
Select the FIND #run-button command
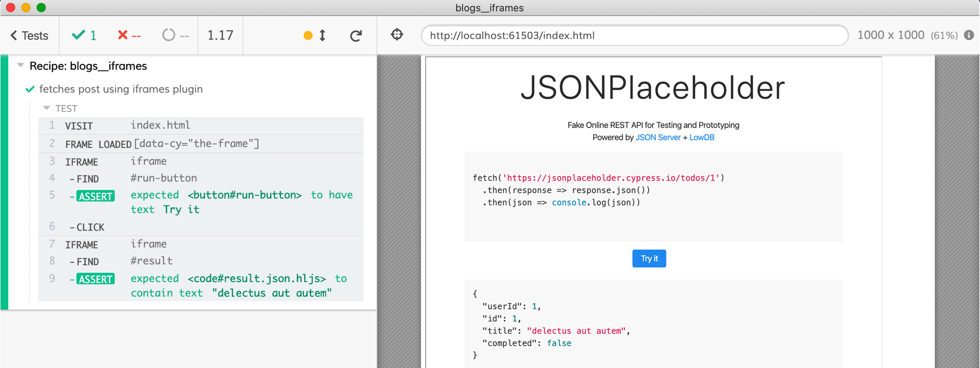click(201, 178)
